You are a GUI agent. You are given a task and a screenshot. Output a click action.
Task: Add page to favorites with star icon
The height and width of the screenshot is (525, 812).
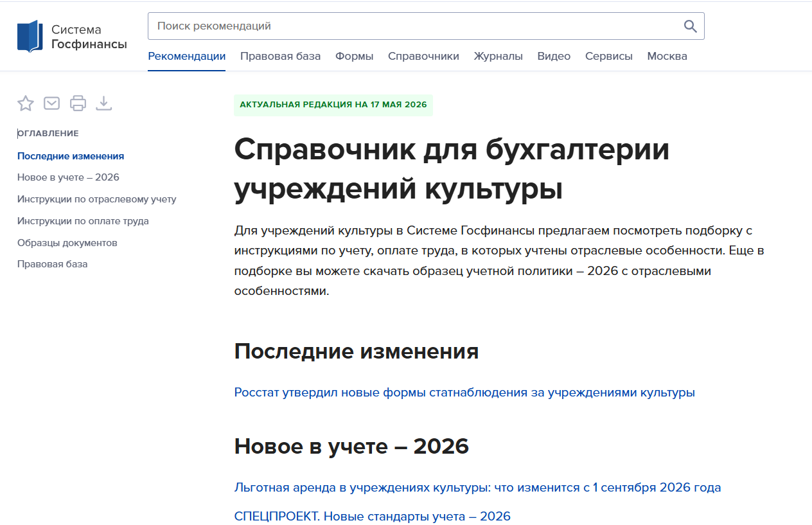pos(26,103)
